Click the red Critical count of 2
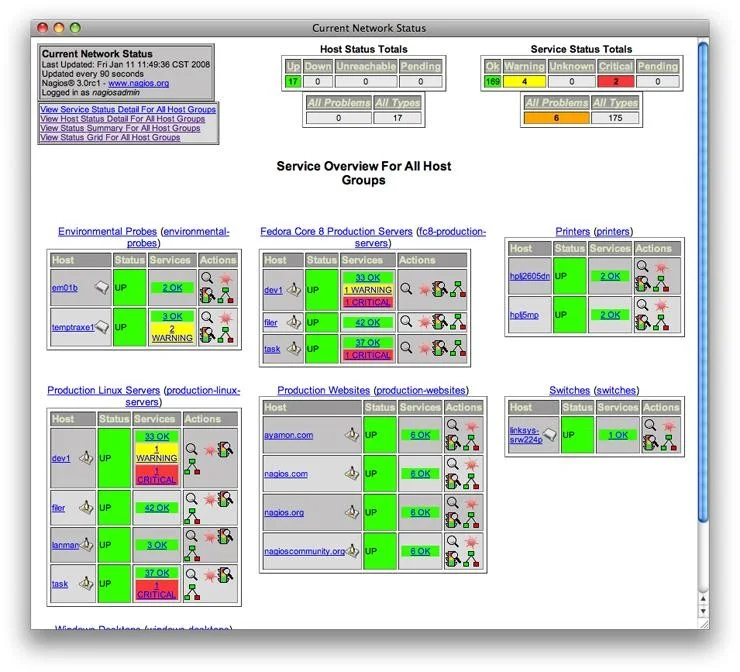This screenshot has height=672, width=740. [x=615, y=81]
